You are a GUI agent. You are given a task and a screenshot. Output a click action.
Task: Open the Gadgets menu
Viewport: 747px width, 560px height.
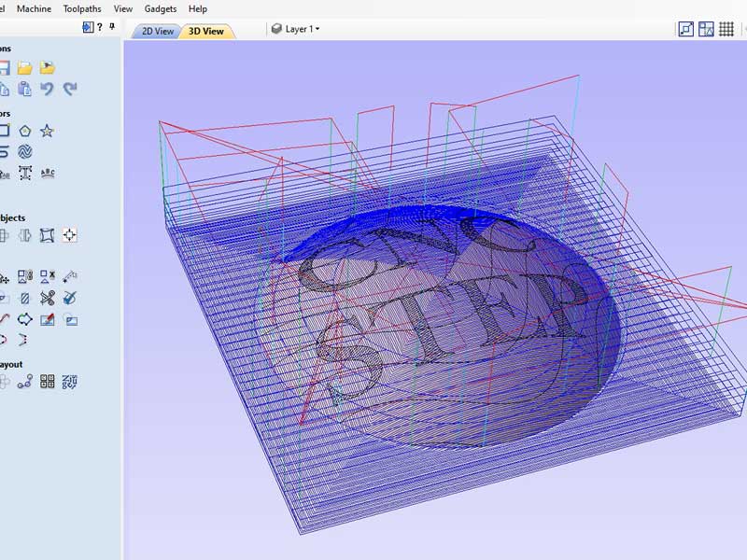(x=160, y=8)
